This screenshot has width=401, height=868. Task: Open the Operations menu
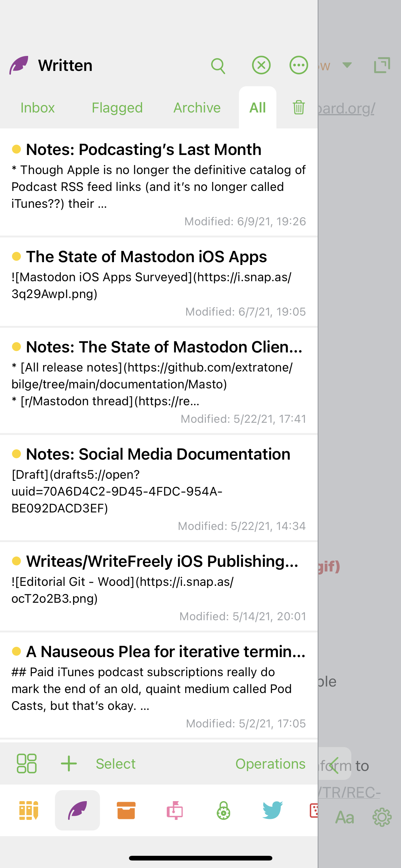pos(270,764)
